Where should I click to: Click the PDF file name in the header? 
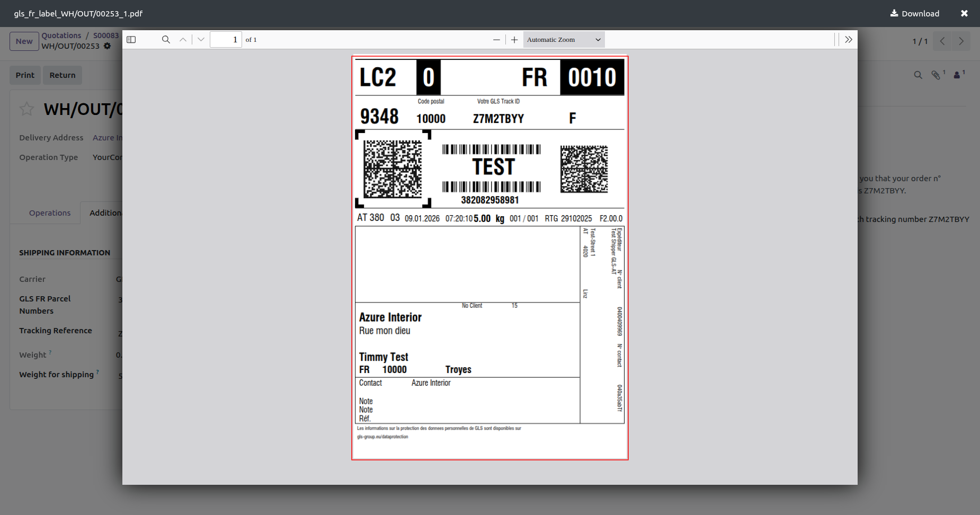pos(78,14)
